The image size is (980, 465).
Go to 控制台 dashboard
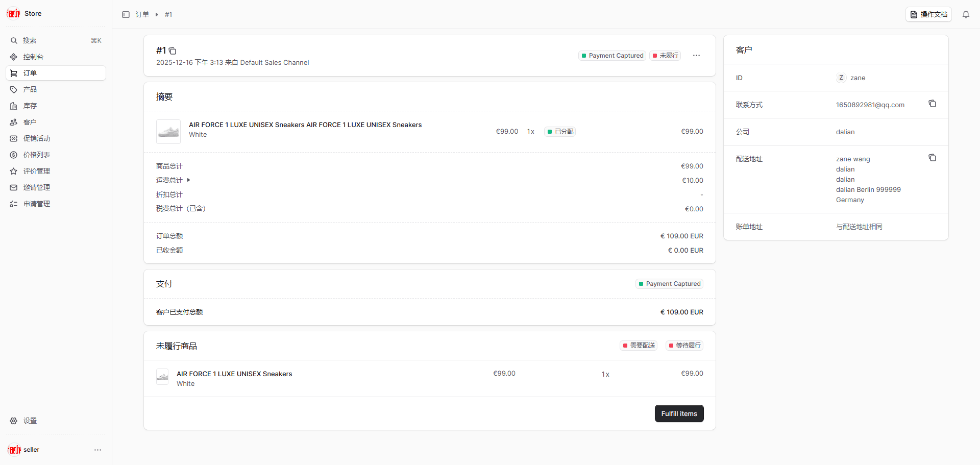pyautogui.click(x=33, y=57)
